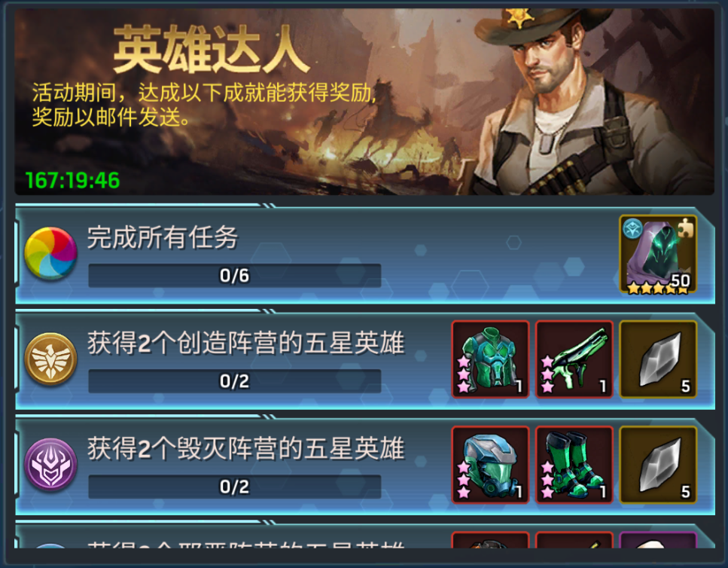Tap the 英雄达人 event banner title
This screenshot has height=568, width=728.
[212, 49]
